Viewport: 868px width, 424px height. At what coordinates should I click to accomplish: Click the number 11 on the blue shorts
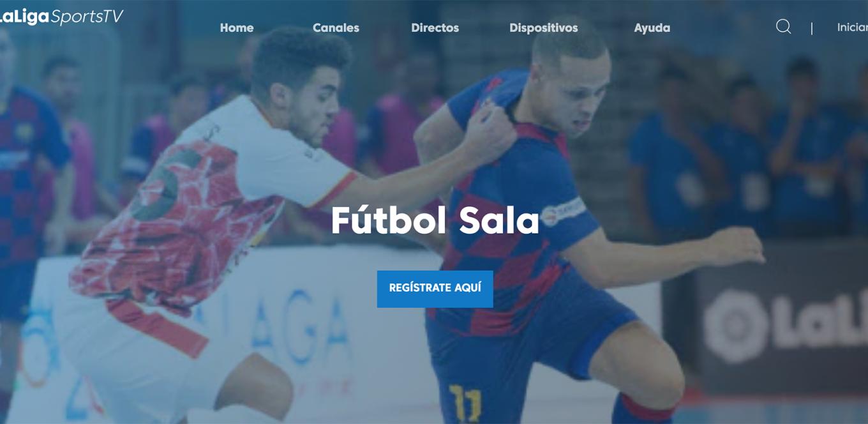click(465, 404)
